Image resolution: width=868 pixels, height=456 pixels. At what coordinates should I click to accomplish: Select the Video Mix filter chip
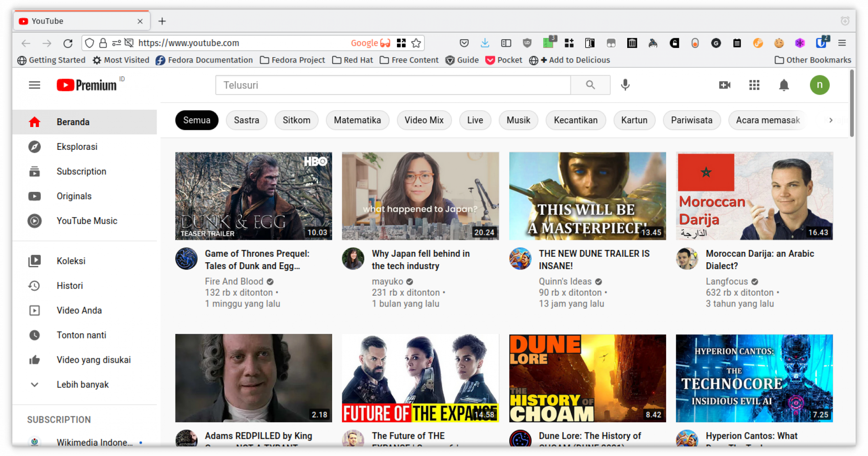point(424,120)
